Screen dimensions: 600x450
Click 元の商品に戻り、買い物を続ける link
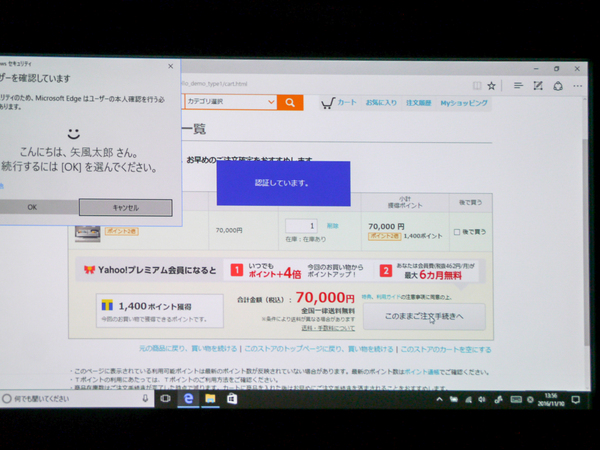188,349
